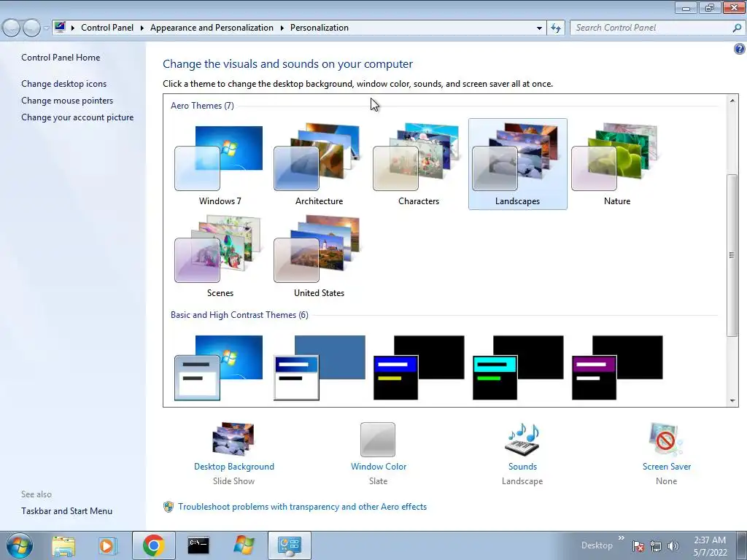Click the Forward navigation arrow

coord(31,28)
